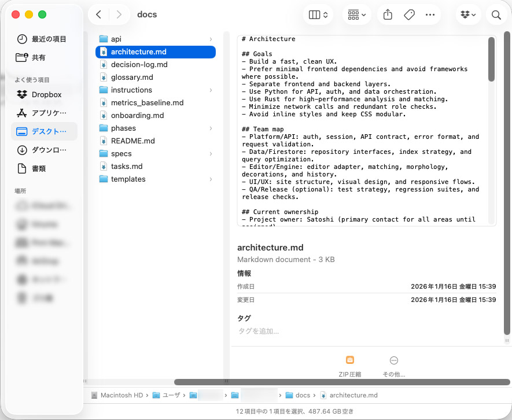Open the grouping options dropdown
512x420 pixels.
click(356, 14)
